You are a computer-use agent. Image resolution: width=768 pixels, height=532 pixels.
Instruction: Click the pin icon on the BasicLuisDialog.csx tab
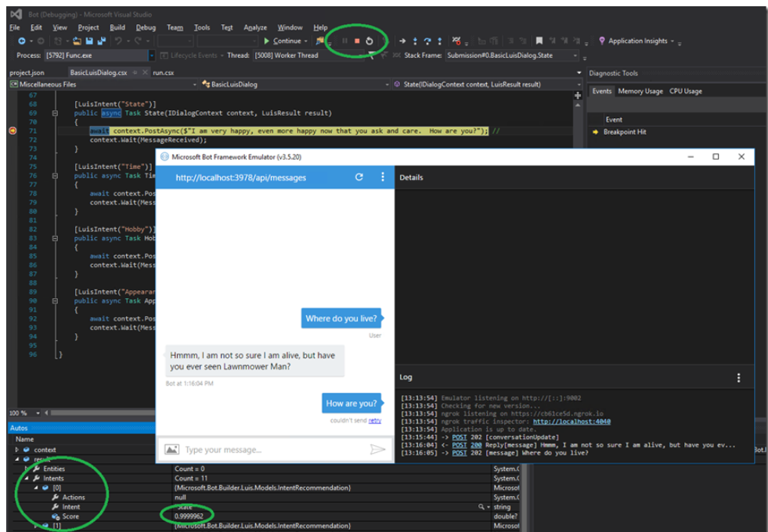pyautogui.click(x=135, y=73)
